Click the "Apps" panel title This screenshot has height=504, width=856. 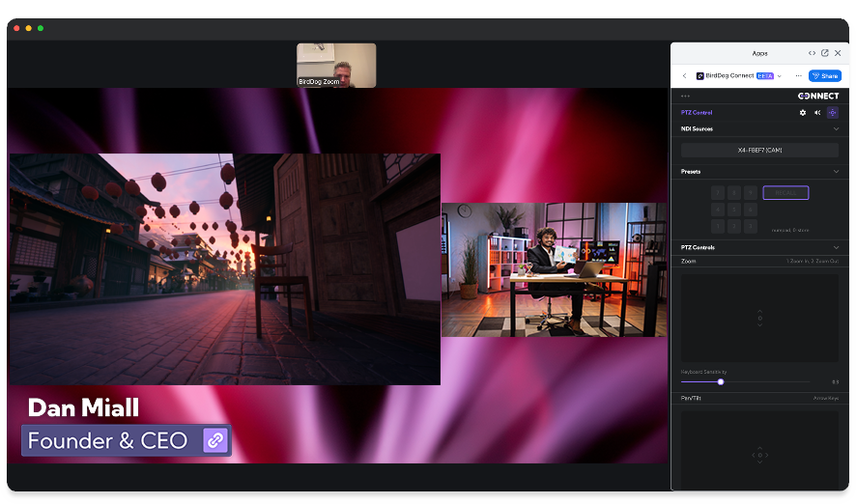pyautogui.click(x=759, y=53)
